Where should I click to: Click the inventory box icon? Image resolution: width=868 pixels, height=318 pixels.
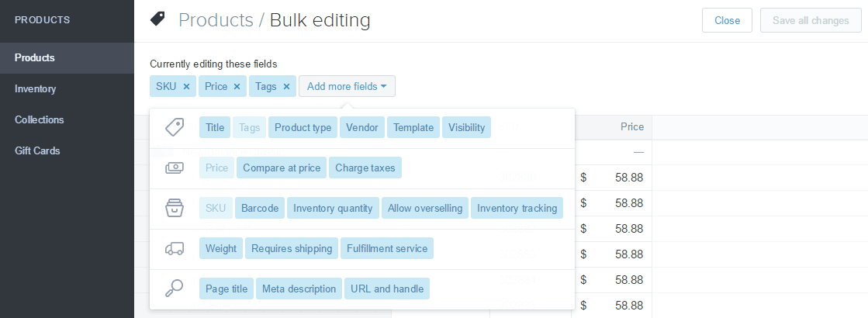[175, 208]
